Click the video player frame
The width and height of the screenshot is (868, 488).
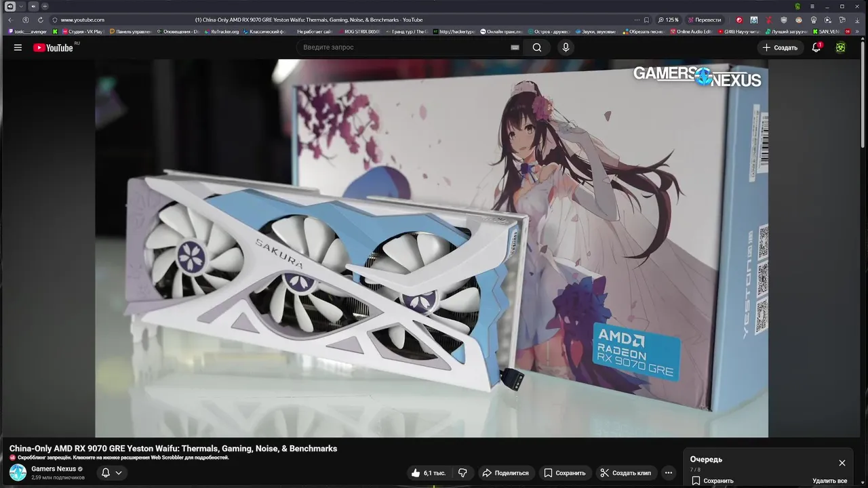pos(431,248)
